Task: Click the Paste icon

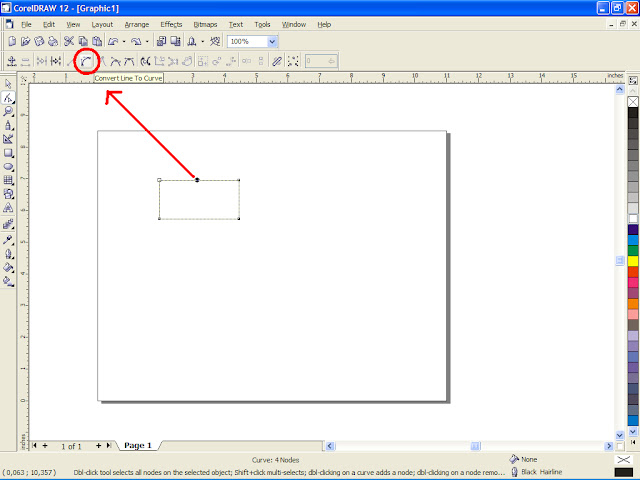Action: (x=97, y=41)
